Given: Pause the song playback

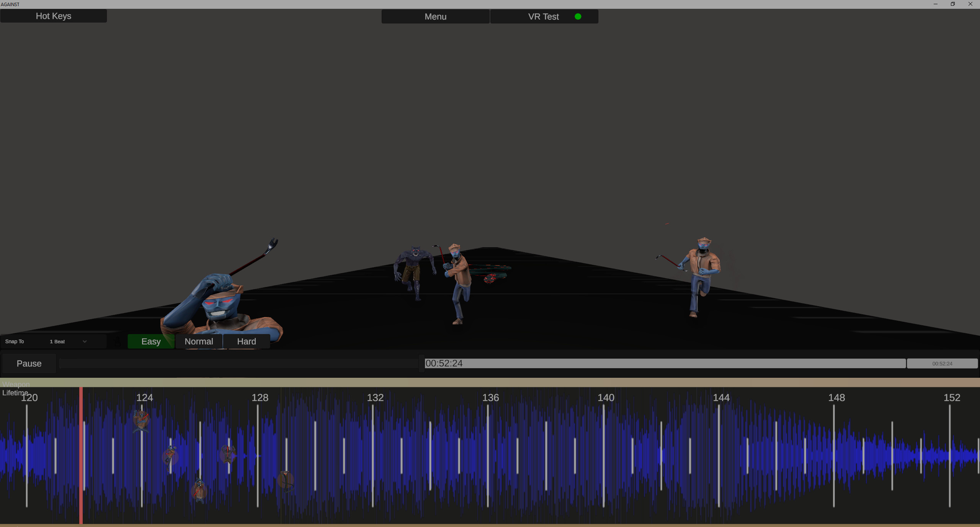Looking at the screenshot, I should point(29,363).
